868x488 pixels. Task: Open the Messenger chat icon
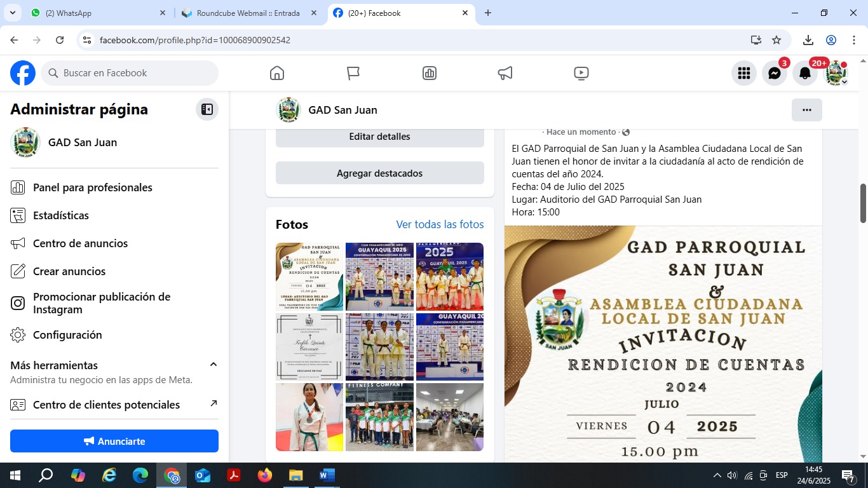774,73
